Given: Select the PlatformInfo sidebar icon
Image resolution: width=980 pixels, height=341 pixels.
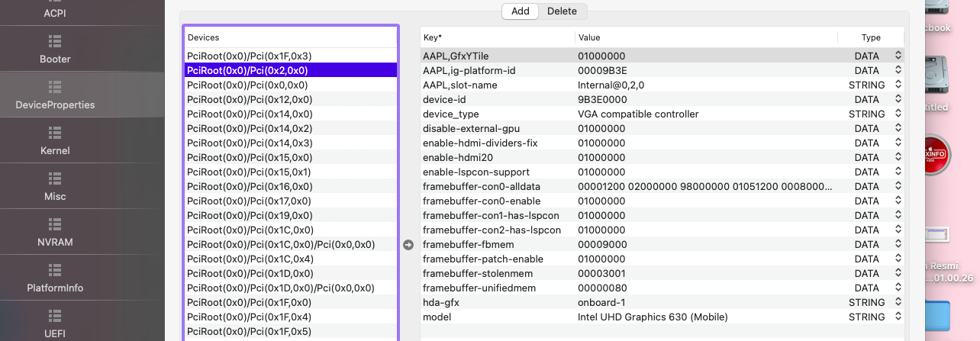Looking at the screenshot, I should [x=55, y=270].
